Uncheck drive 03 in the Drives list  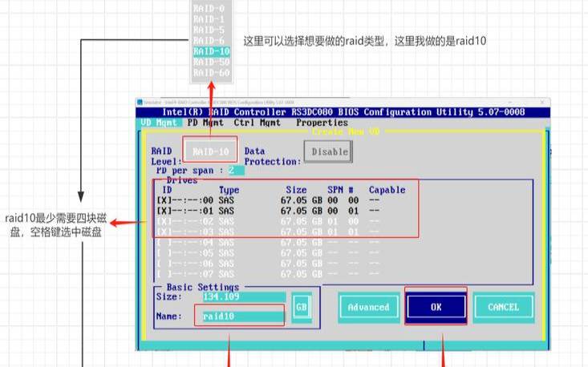(164, 232)
